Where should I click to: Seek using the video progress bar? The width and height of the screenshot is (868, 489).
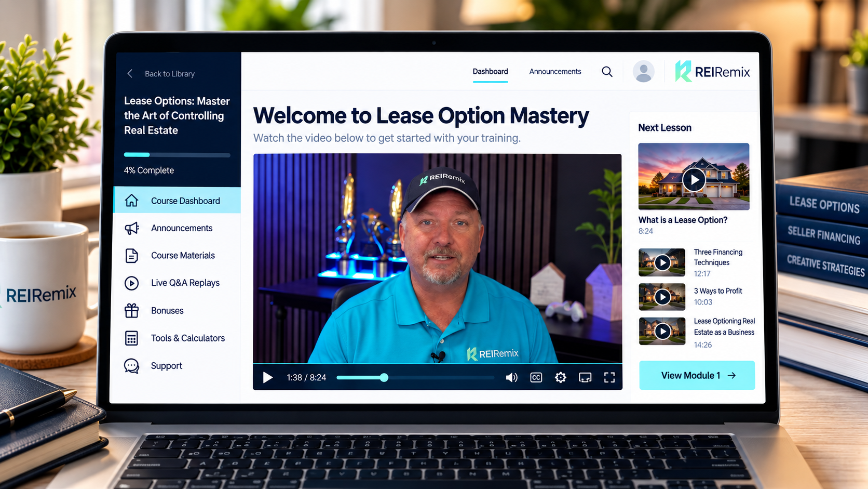[415, 378]
